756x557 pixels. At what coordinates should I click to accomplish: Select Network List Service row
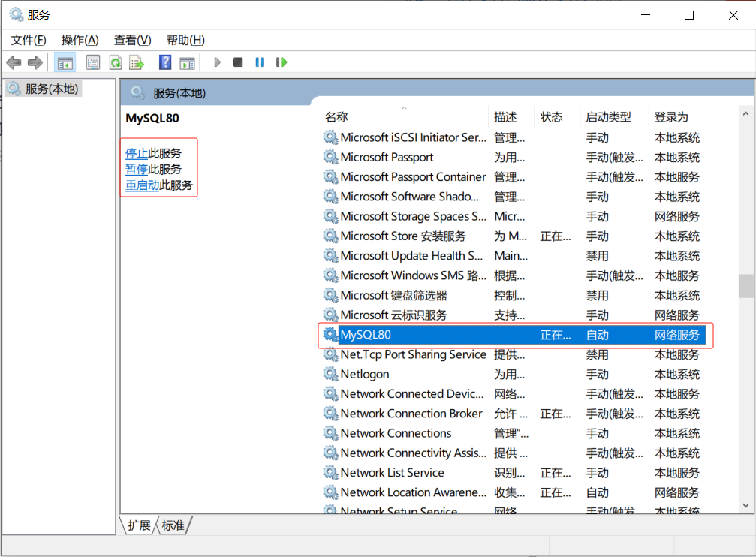tap(514, 473)
